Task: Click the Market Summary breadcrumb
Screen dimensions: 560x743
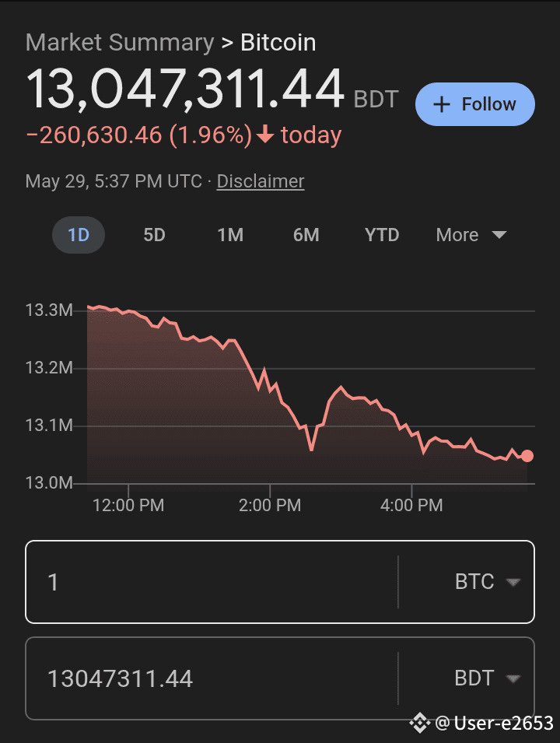Action: coord(120,43)
